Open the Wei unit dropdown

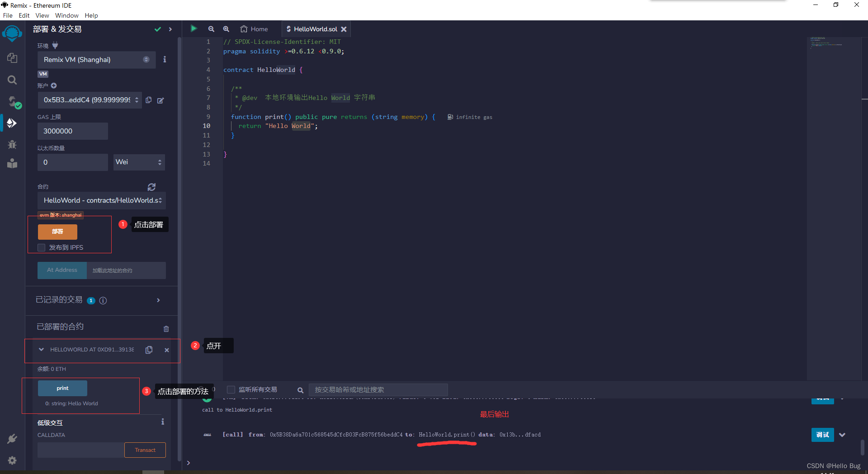tap(139, 162)
